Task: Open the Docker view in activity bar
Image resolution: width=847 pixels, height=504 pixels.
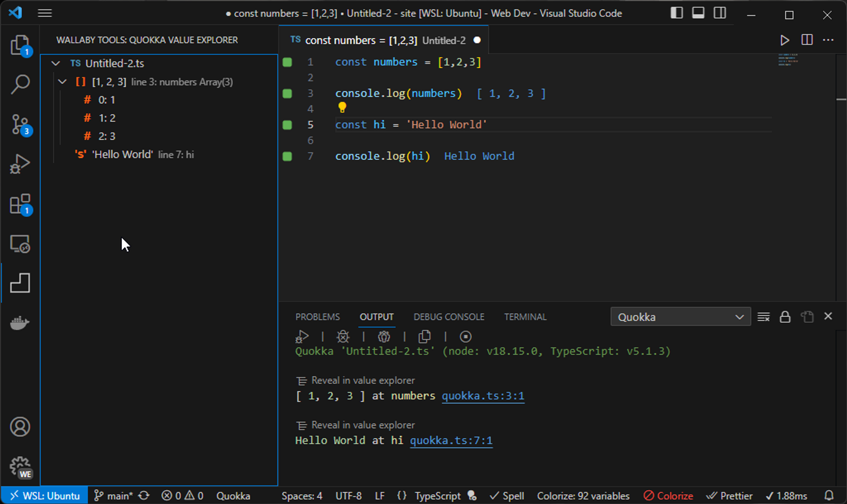Action: click(20, 322)
